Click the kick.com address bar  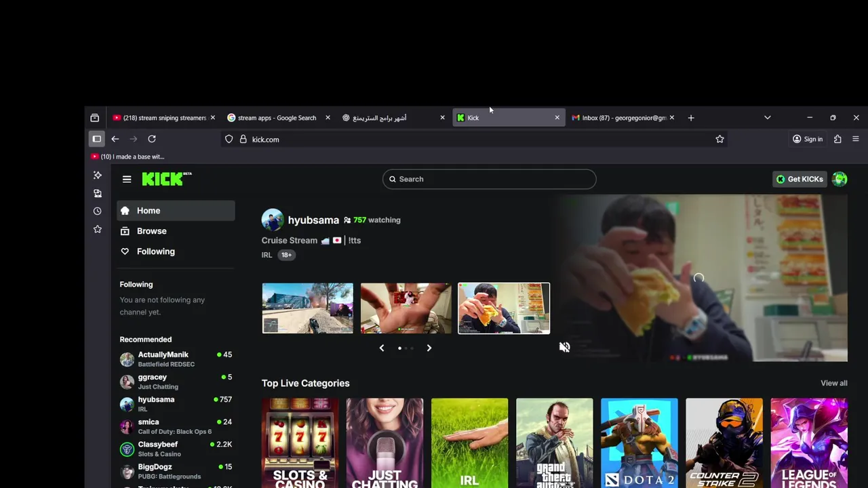[475, 139]
